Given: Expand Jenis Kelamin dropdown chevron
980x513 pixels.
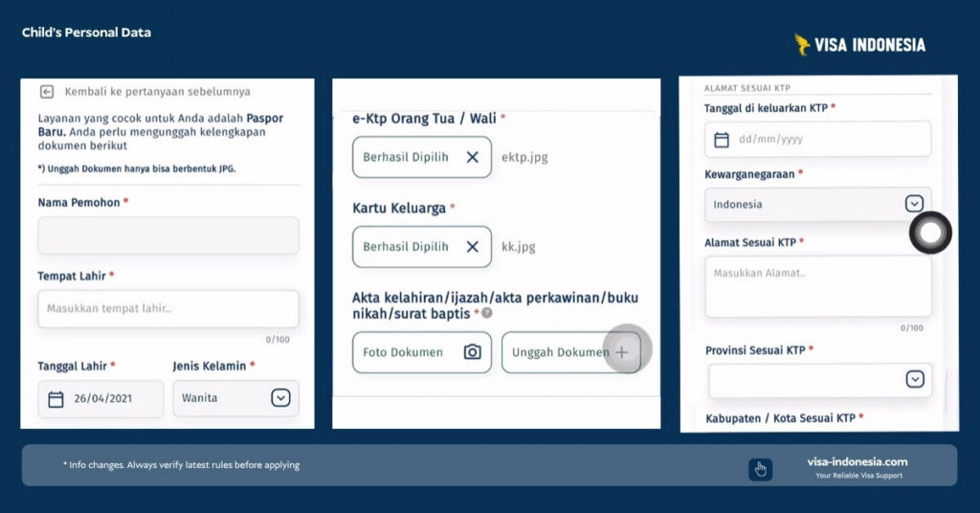Looking at the screenshot, I should 280,397.
